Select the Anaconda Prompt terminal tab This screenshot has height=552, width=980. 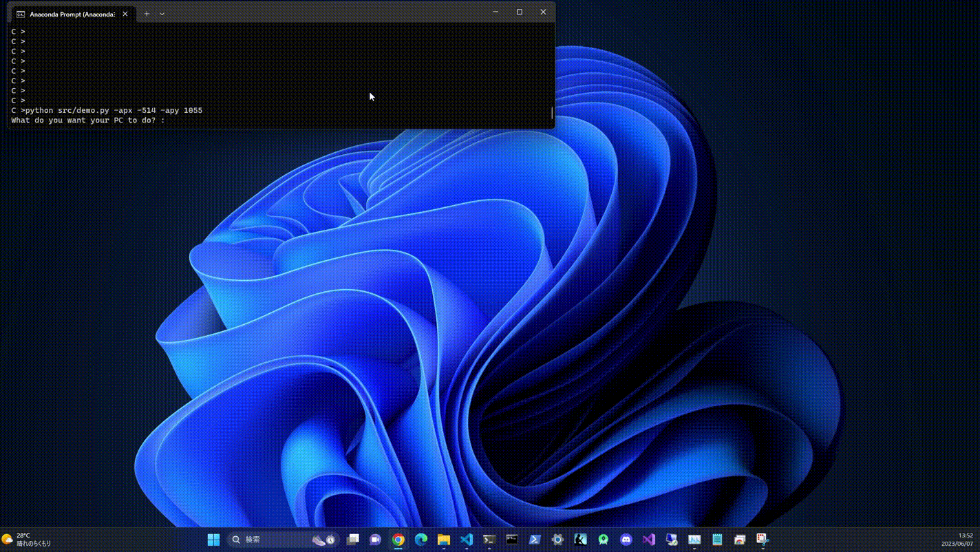pyautogui.click(x=73, y=14)
